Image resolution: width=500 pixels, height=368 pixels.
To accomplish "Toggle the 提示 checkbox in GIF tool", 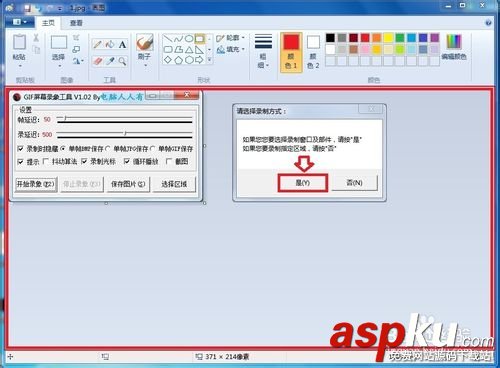I will click(20, 162).
